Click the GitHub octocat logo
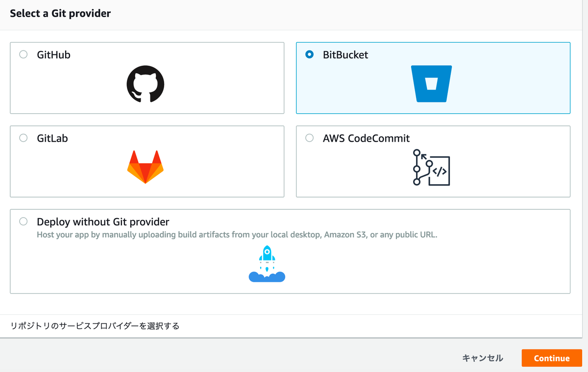Image resolution: width=588 pixels, height=372 pixels. (146, 84)
